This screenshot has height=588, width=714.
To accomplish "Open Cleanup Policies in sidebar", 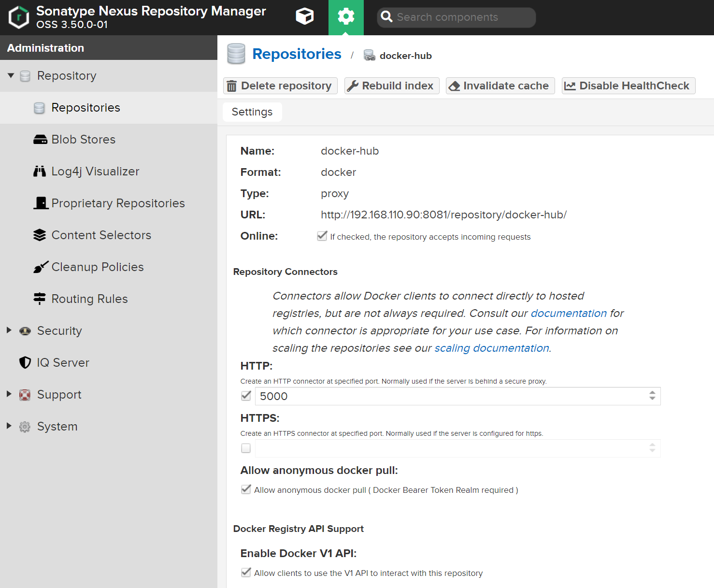I will pos(109,267).
